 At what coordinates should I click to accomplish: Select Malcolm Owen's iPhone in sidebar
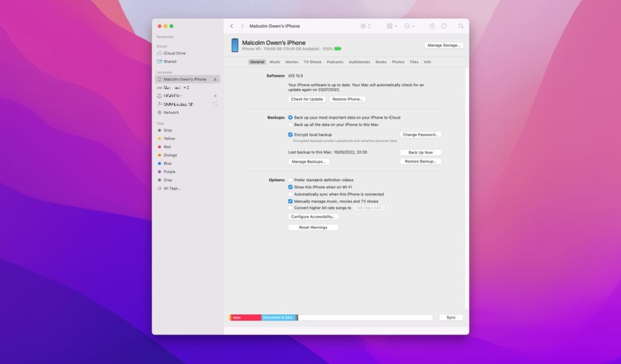187,79
